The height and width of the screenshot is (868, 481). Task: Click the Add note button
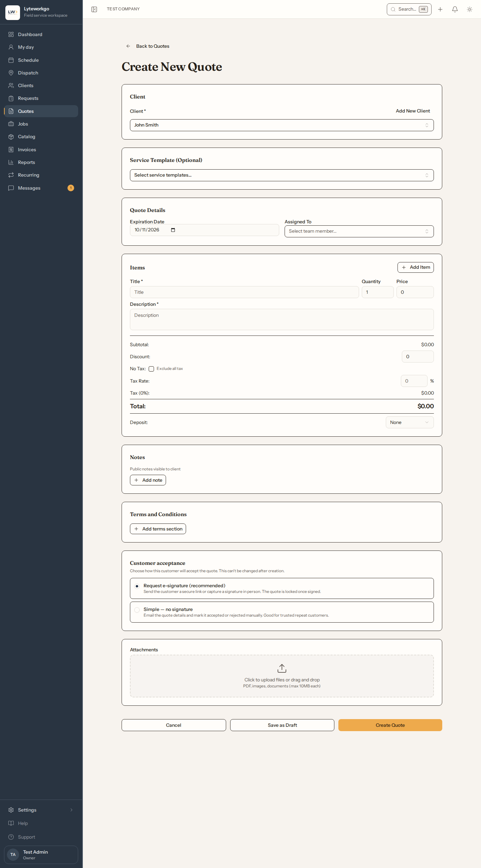click(148, 480)
